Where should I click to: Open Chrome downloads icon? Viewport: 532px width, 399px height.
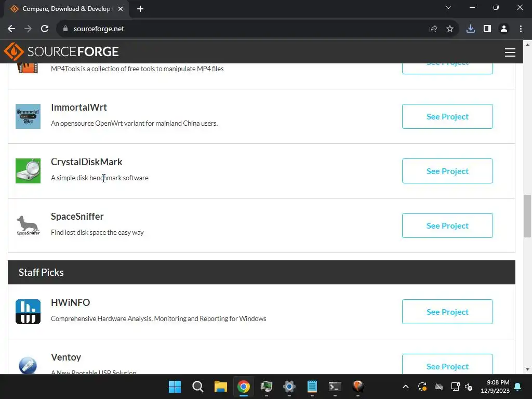pos(471,29)
